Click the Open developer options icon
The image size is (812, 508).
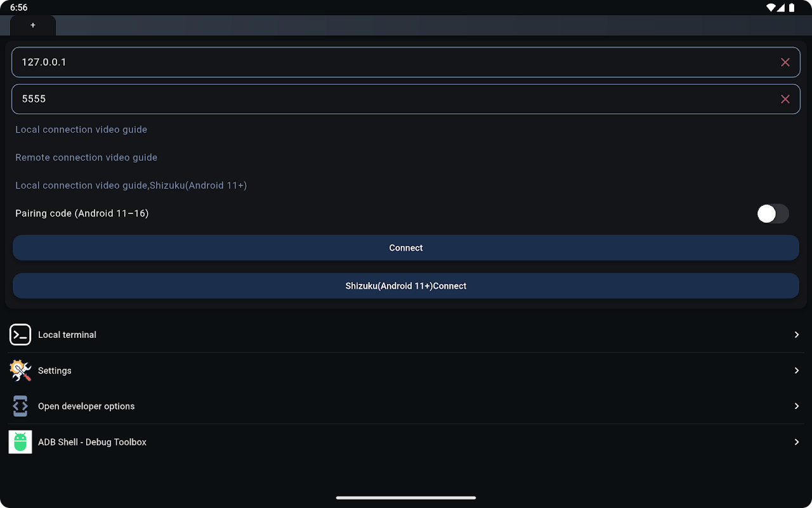[20, 406]
